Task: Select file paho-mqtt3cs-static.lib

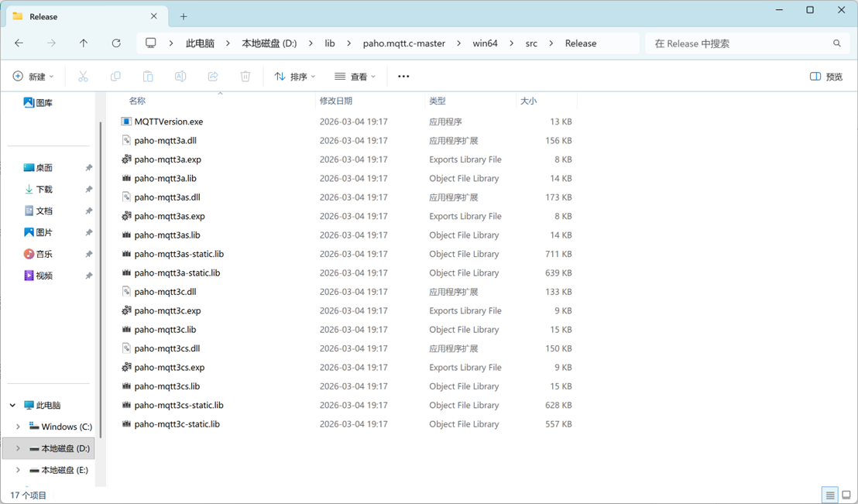Action: click(x=179, y=405)
